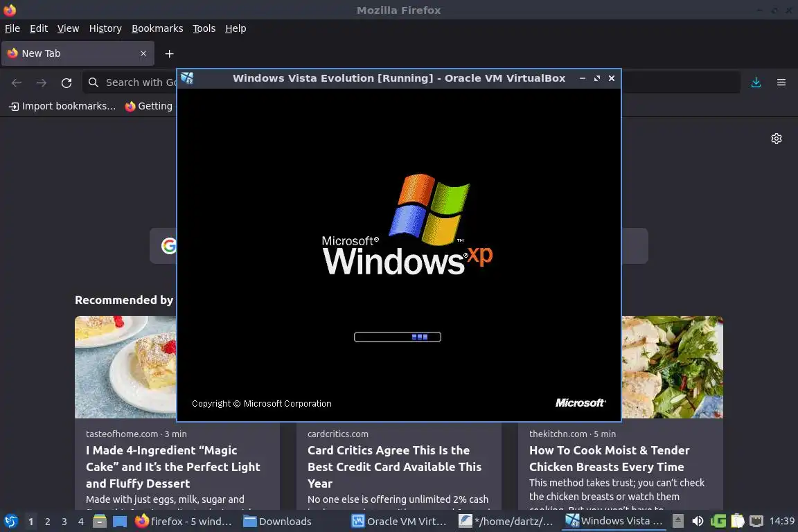
Task: Click the cardcritics.com source label
Action: [x=338, y=434]
